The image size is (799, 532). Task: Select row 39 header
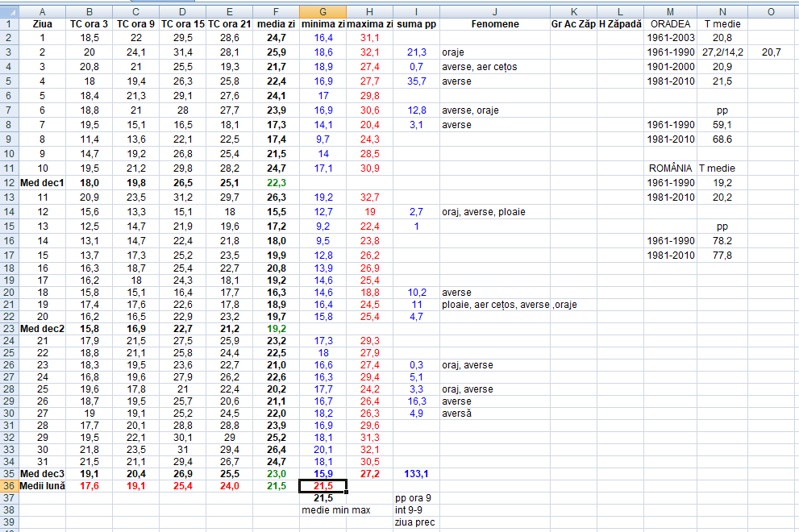pos(9,522)
